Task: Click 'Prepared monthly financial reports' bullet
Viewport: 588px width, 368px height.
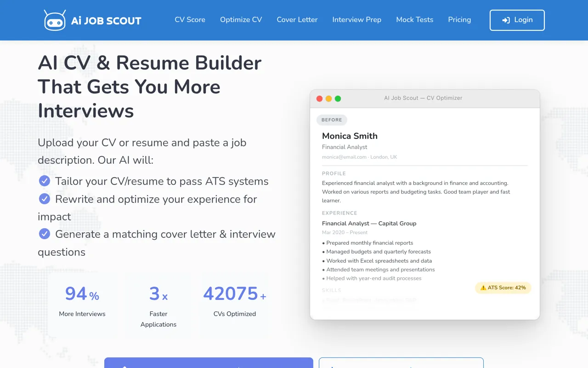Action: point(367,243)
